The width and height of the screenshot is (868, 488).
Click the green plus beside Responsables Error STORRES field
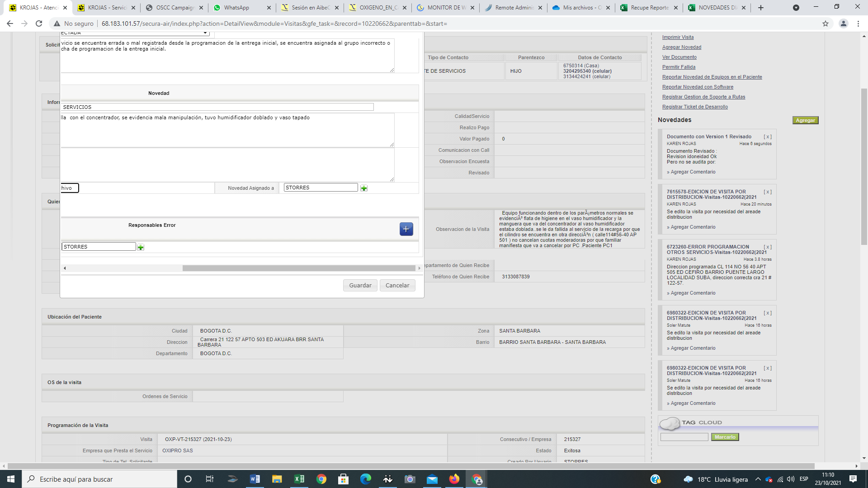coord(141,247)
